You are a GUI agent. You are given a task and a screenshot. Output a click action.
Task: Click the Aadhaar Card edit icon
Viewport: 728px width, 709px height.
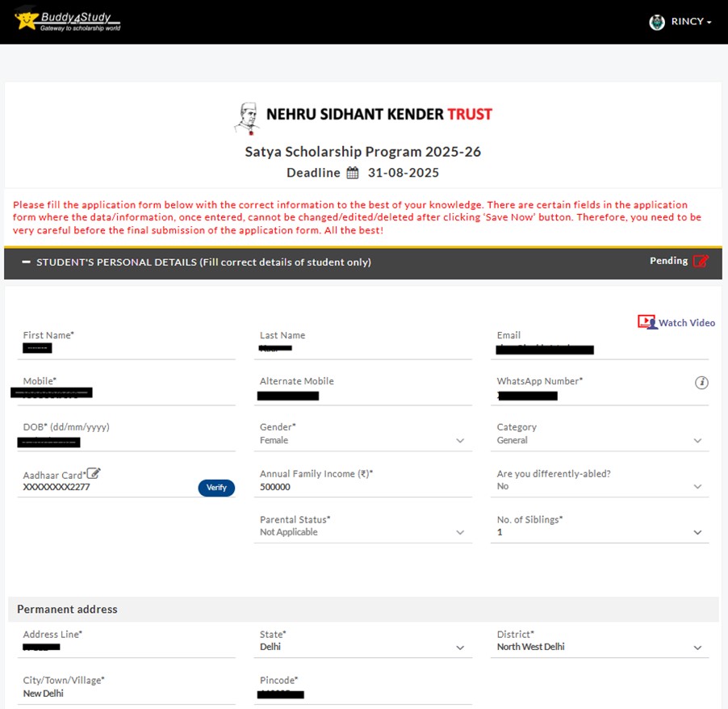[94, 473]
